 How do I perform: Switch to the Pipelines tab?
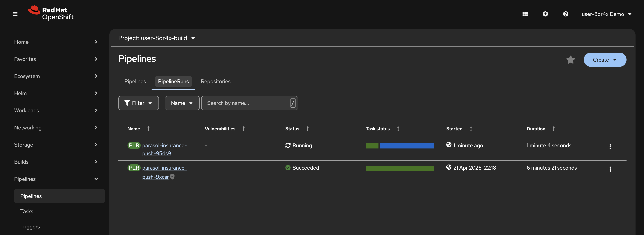point(135,82)
